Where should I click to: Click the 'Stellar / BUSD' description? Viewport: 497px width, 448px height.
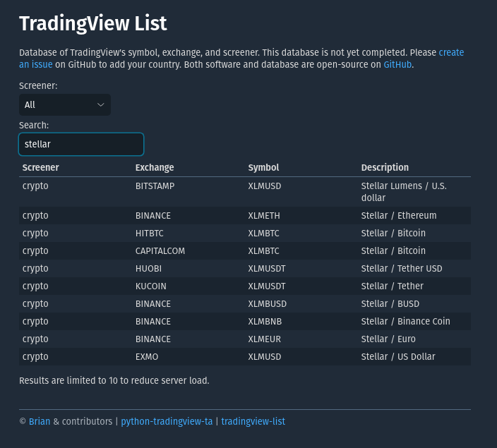click(x=390, y=304)
